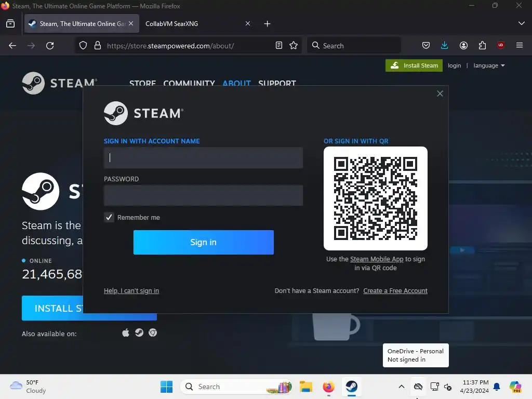
Task: Show site security padlock info
Action: pyautogui.click(x=98, y=46)
